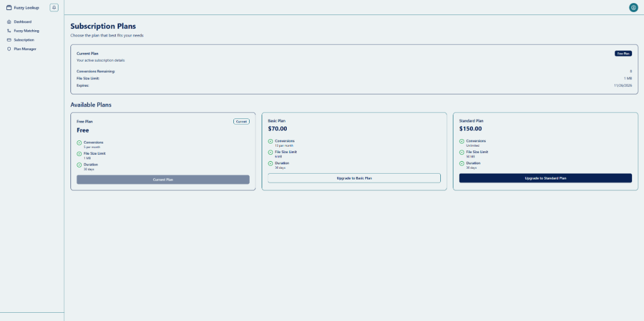644x321 pixels.
Task: Click Free Plan Duration check icon
Action: [79, 165]
